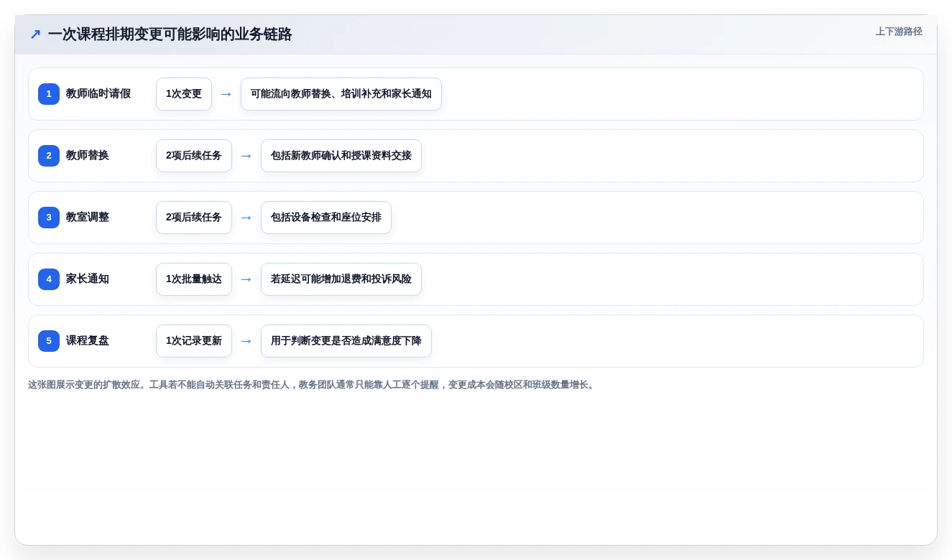Viewport: 952px width, 560px height.
Task: Click the title 一次课程排期变更可能影响的业务链路
Action: [170, 34]
